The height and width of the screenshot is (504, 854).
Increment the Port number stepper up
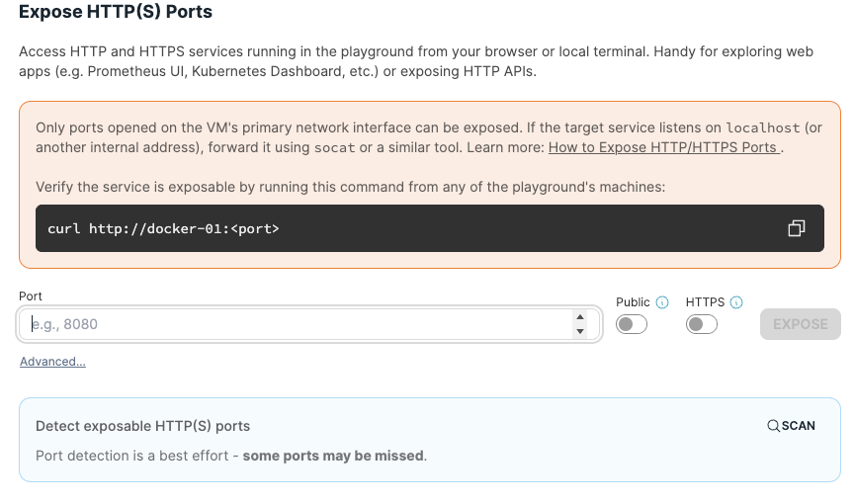[580, 317]
